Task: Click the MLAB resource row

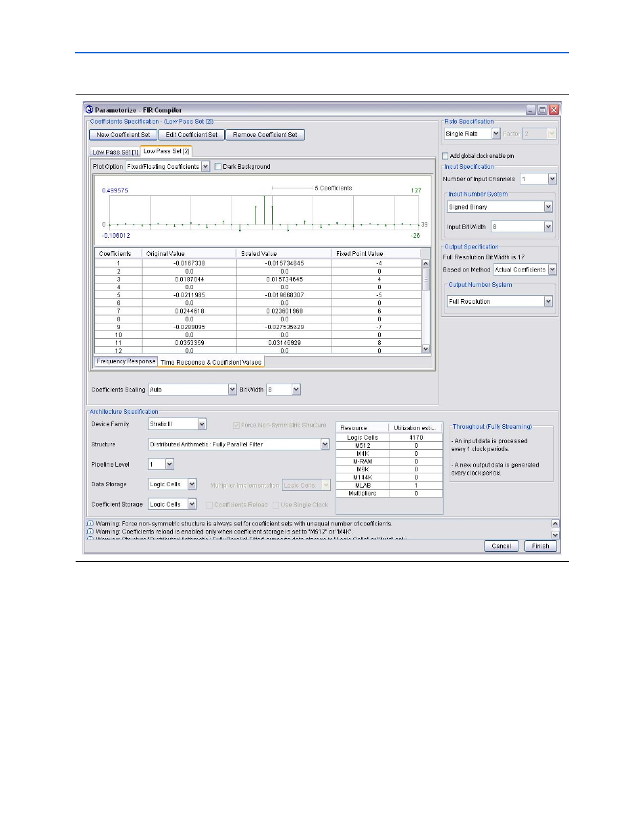Action: (390, 486)
